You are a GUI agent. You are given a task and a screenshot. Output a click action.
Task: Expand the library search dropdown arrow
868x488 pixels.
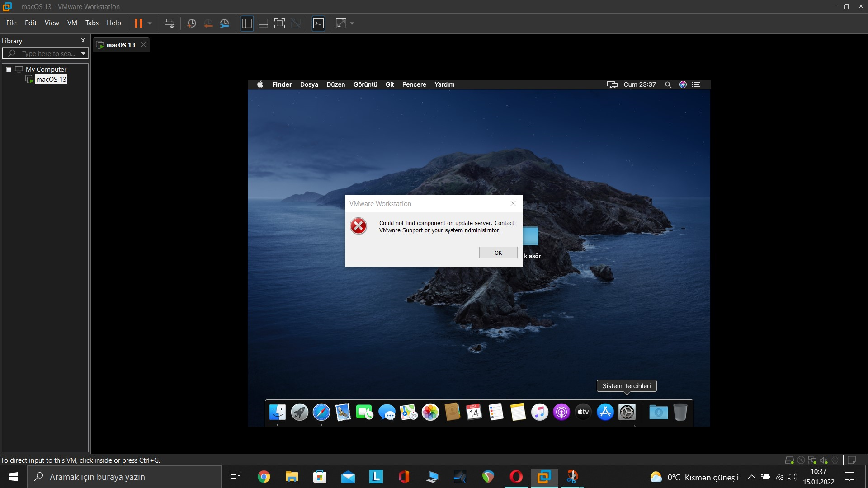[x=83, y=53]
